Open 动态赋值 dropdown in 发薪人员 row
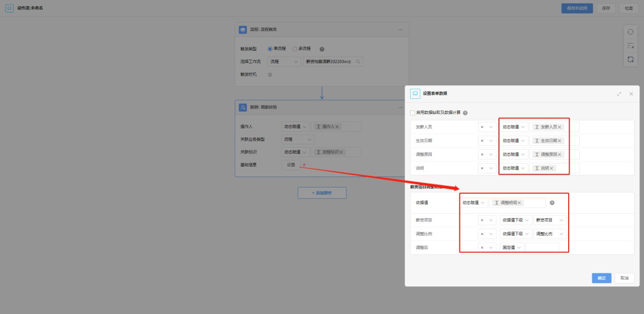Screen dimensions: 644x314 coord(514,127)
